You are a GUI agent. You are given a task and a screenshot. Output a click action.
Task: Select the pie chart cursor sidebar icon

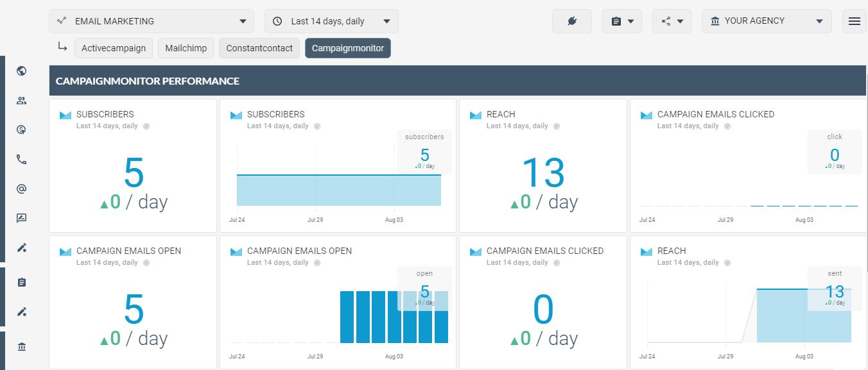pyautogui.click(x=22, y=130)
